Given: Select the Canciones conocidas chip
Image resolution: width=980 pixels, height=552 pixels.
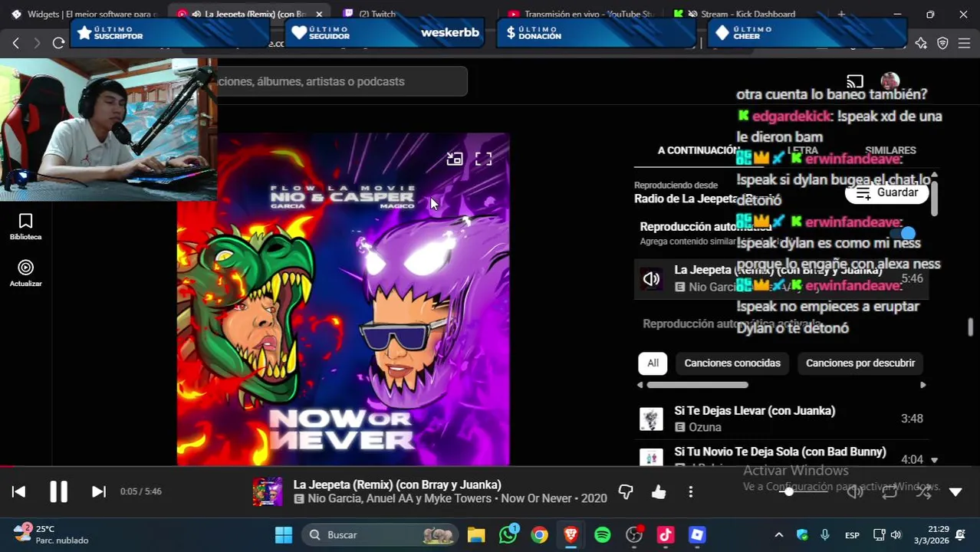Looking at the screenshot, I should click(732, 363).
